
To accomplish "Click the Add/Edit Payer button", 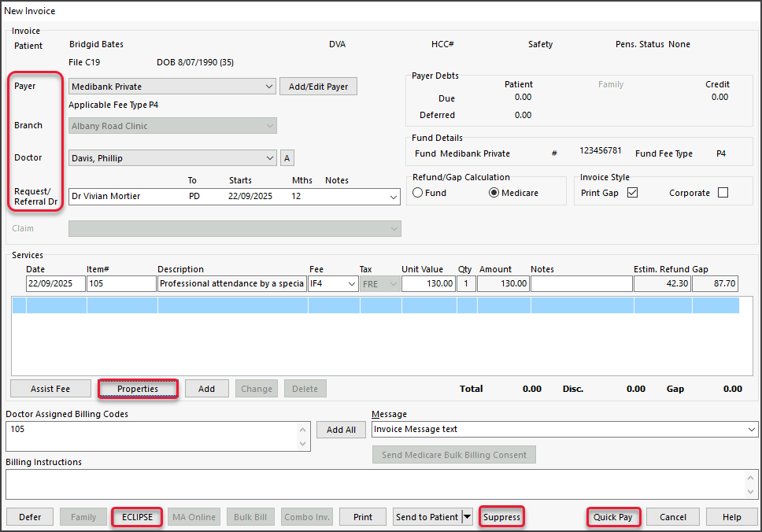I will (x=318, y=87).
